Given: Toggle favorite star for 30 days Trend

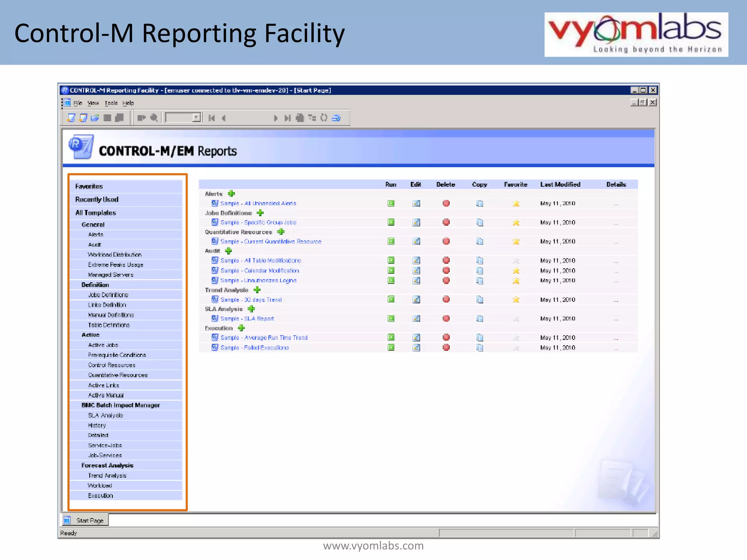Looking at the screenshot, I should [x=516, y=299].
